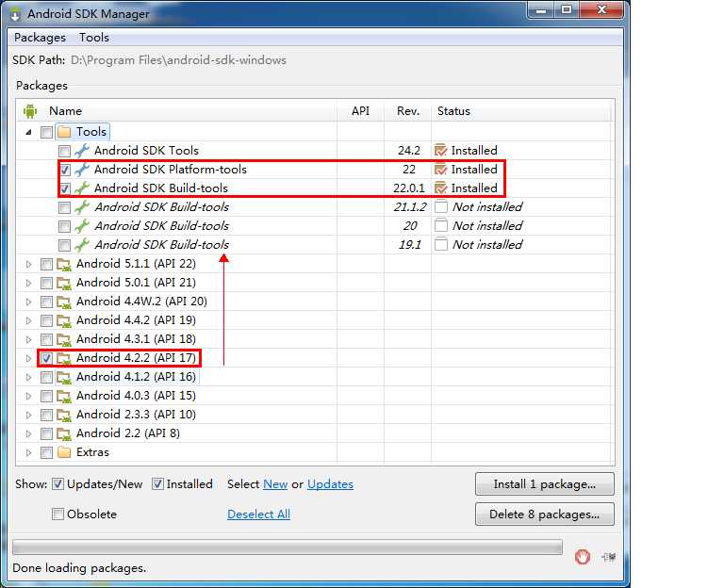Image resolution: width=724 pixels, height=588 pixels.
Task: Enable the Obsolete checkbox
Action: (x=58, y=514)
